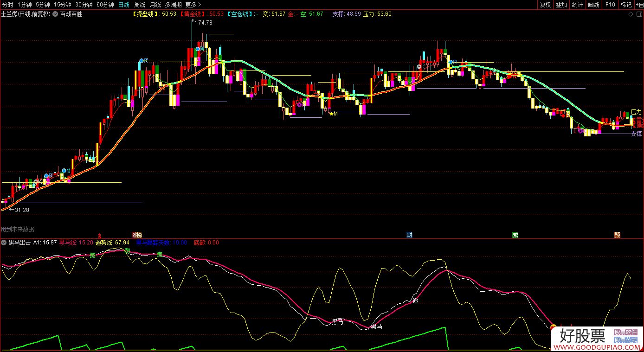Click the 股票公式 link badge
Image resolution: width=644 pixels, height=352 pixels.
tap(626, 340)
